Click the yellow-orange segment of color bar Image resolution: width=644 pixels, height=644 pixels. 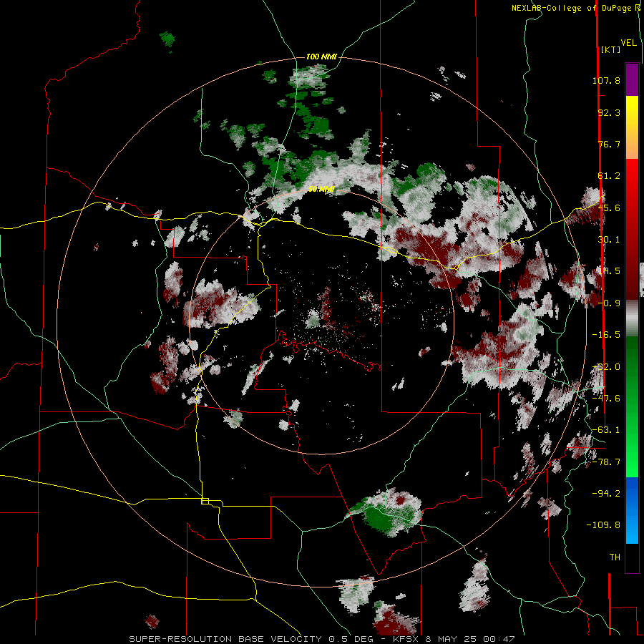pyautogui.click(x=632, y=127)
